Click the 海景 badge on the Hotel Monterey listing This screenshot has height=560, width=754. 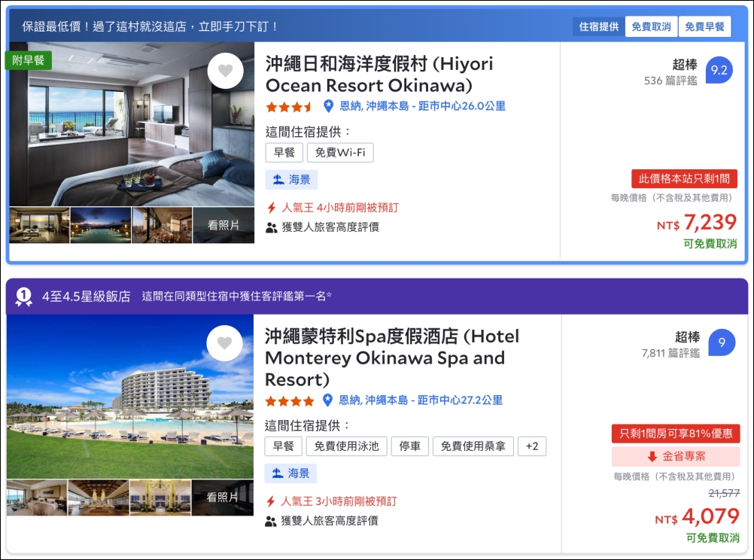point(290,473)
